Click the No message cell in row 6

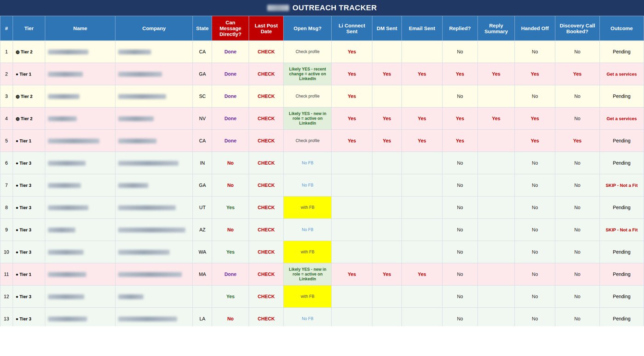point(230,163)
